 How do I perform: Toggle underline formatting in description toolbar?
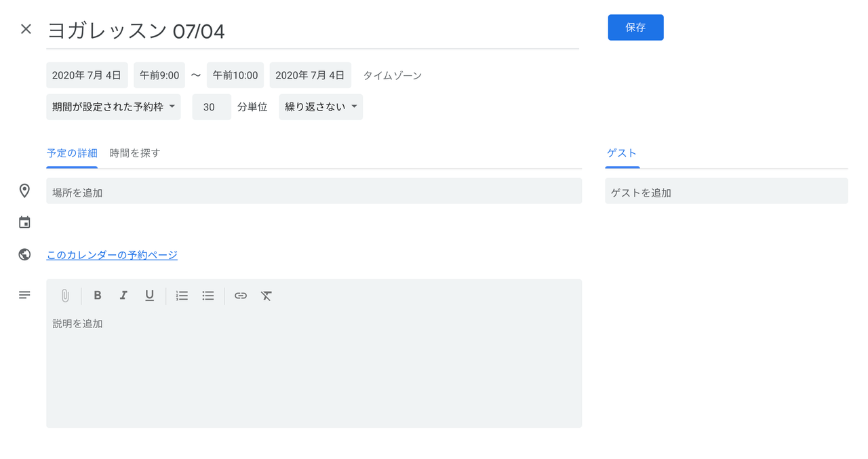(149, 296)
